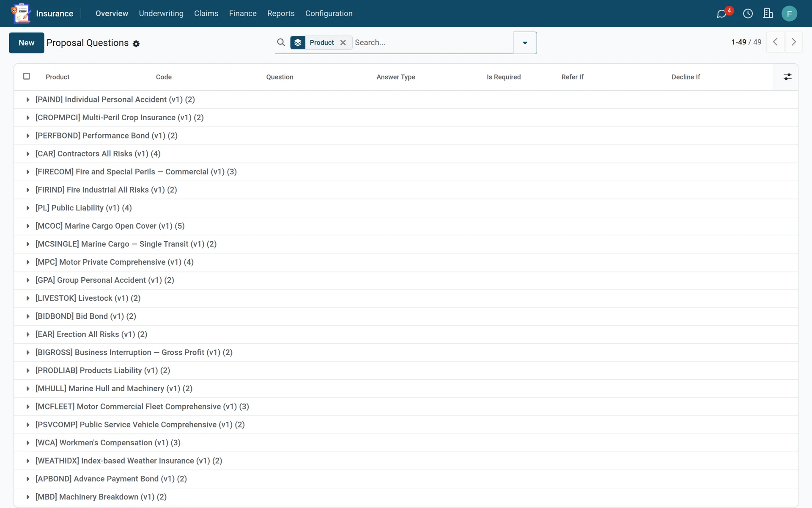Remove the Product grouping filter

(343, 42)
